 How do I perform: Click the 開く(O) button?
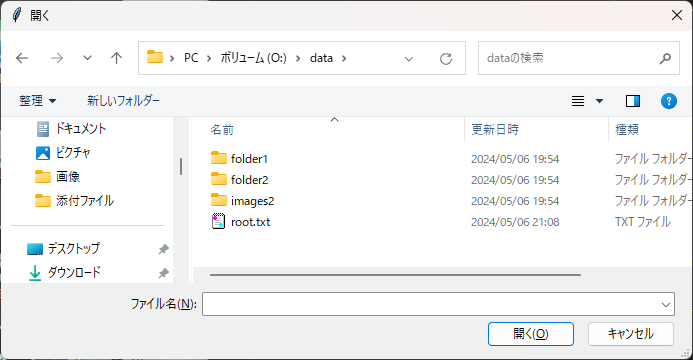coord(531,333)
